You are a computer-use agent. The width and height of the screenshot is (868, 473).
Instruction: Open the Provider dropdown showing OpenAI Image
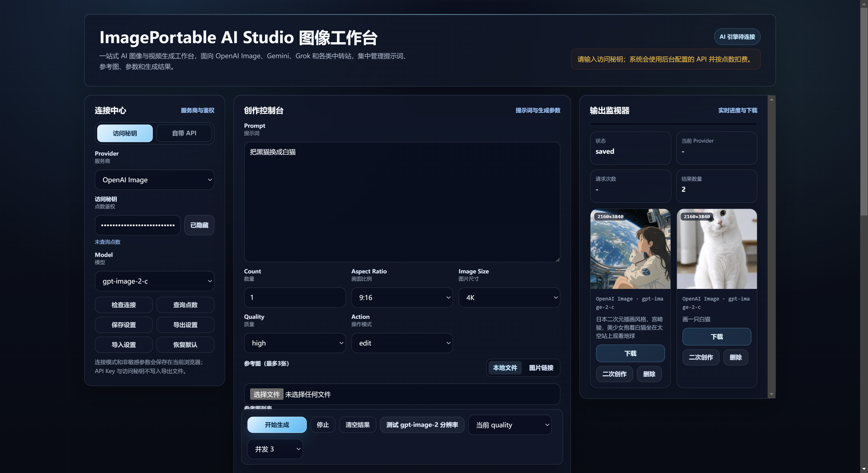click(x=154, y=179)
